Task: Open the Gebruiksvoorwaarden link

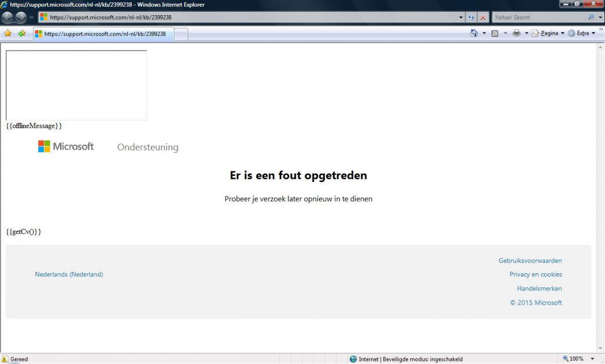Action: click(530, 261)
